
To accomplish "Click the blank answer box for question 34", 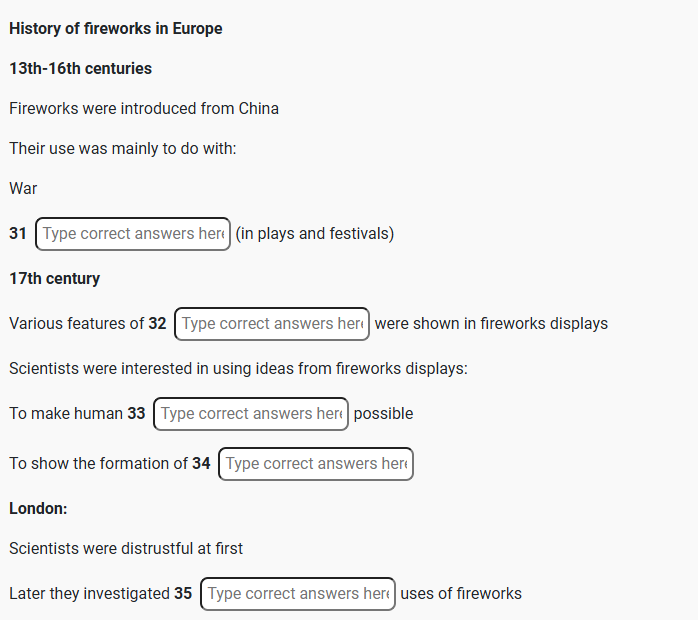I will point(316,464).
